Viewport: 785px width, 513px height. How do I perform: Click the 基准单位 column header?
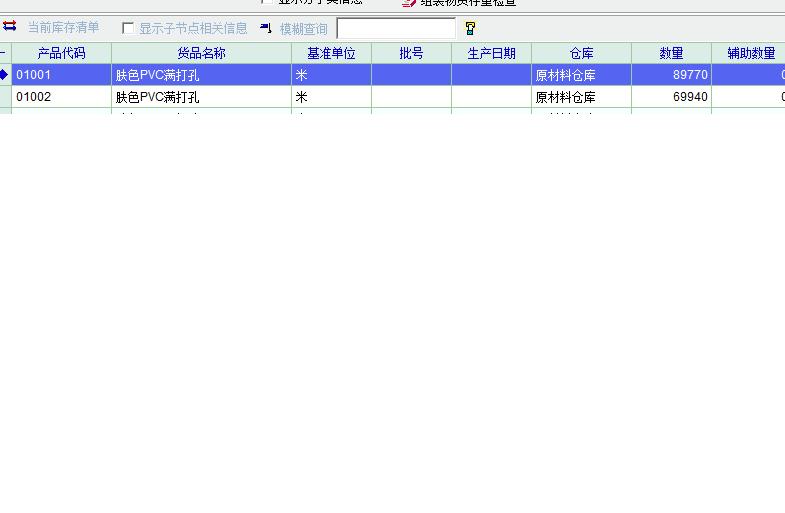tap(331, 53)
